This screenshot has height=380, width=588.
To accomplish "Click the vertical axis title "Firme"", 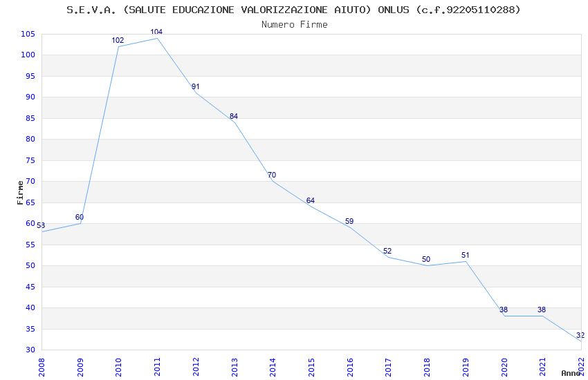I will pyautogui.click(x=20, y=193).
